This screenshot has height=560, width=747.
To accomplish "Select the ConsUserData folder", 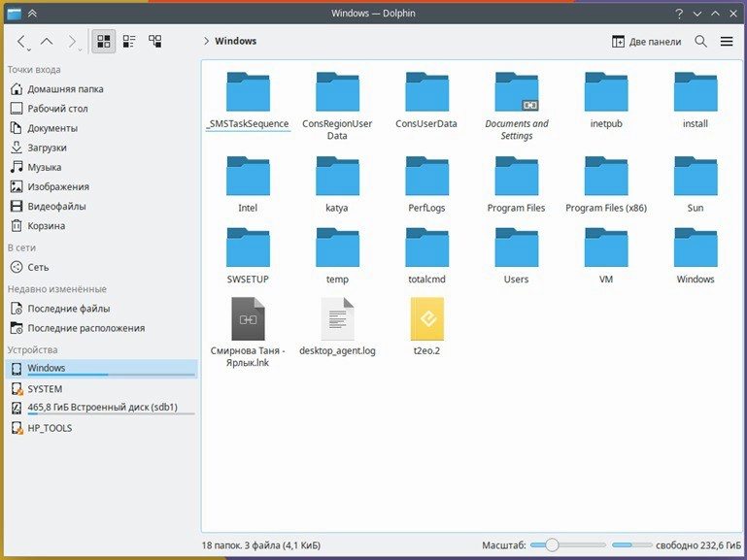I will 426,101.
